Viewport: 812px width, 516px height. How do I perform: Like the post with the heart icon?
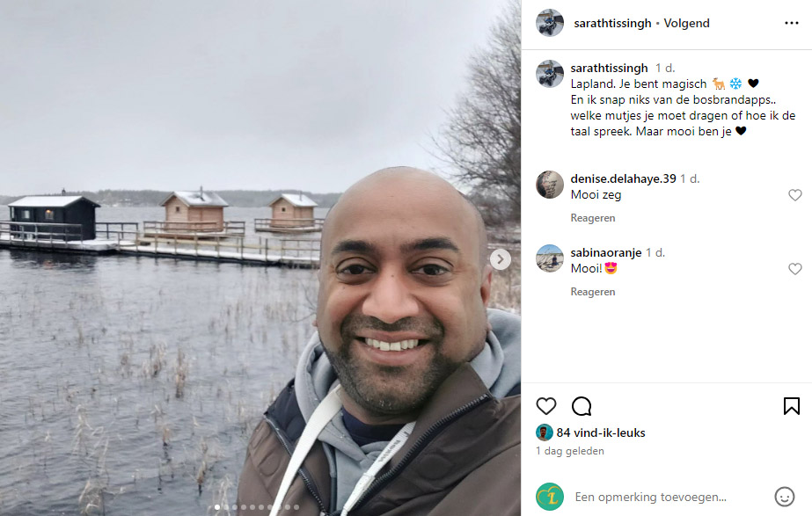545,406
